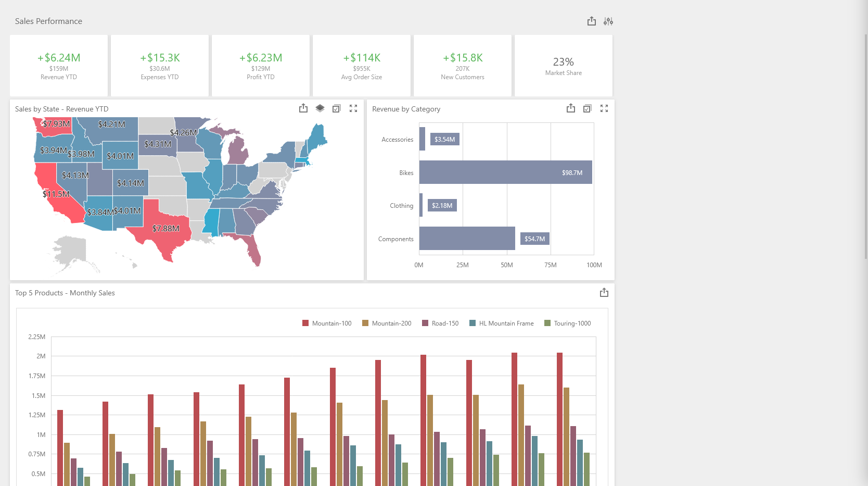Export the Sales by State map
868x486 pixels.
(303, 108)
